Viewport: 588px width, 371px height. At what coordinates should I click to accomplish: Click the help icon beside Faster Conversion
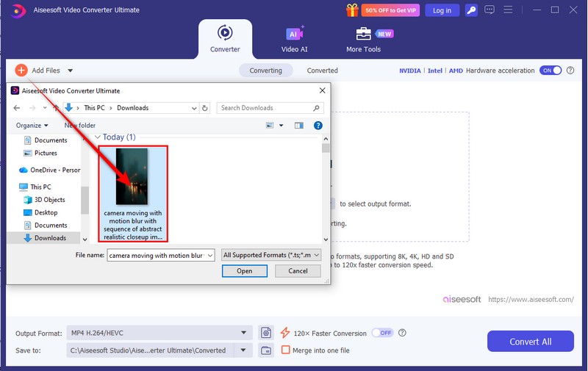(x=402, y=333)
